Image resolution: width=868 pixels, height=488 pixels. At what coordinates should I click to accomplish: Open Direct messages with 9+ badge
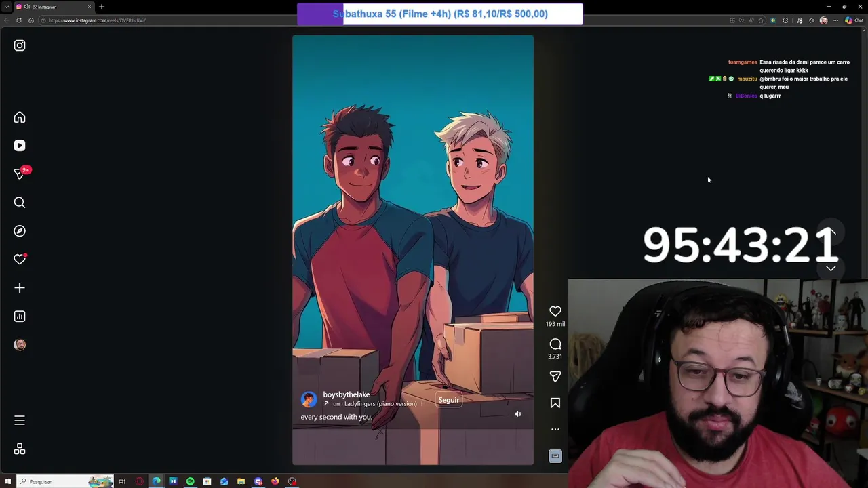20,174
